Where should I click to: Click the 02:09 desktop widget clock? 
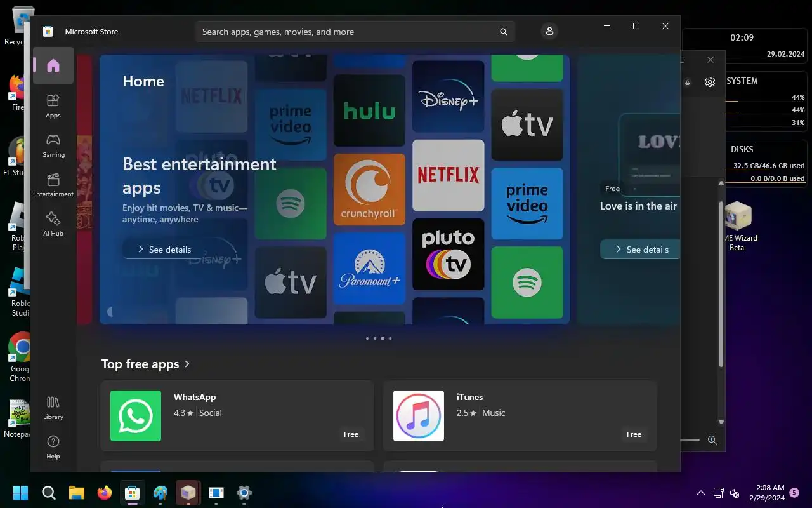pos(742,37)
